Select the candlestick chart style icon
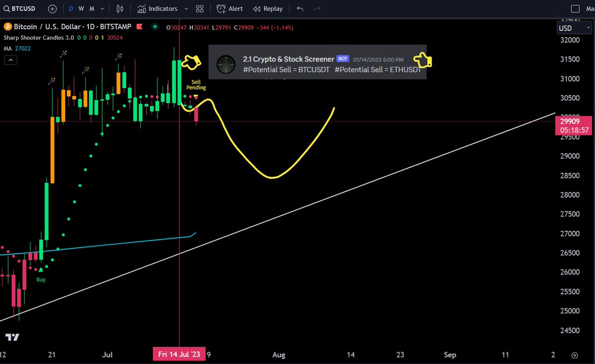Viewport: 595px width, 364px height. click(119, 8)
